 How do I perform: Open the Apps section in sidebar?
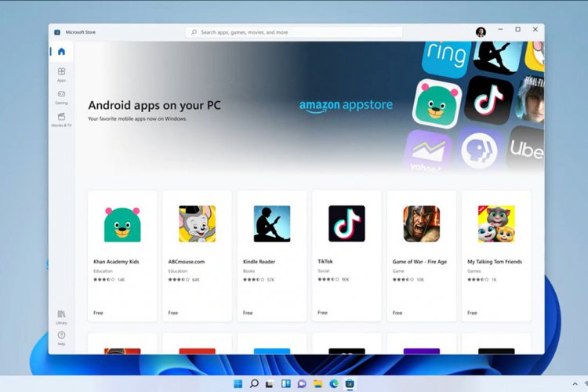(61, 74)
